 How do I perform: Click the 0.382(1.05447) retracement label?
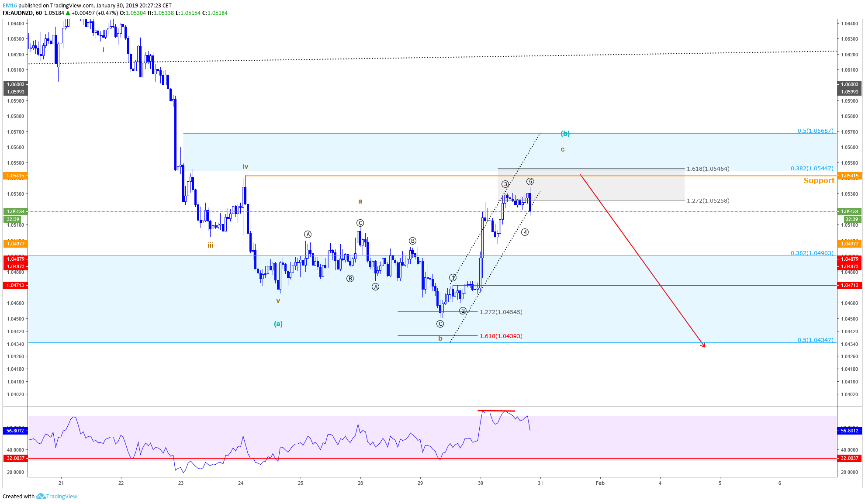click(x=812, y=169)
